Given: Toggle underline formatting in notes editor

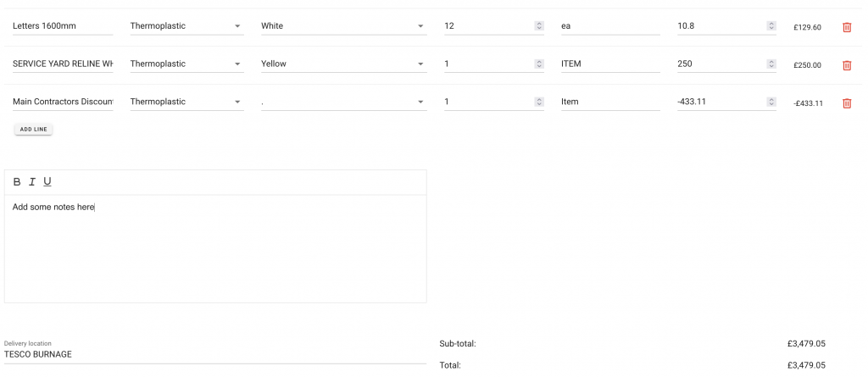Looking at the screenshot, I should pyautogui.click(x=47, y=182).
